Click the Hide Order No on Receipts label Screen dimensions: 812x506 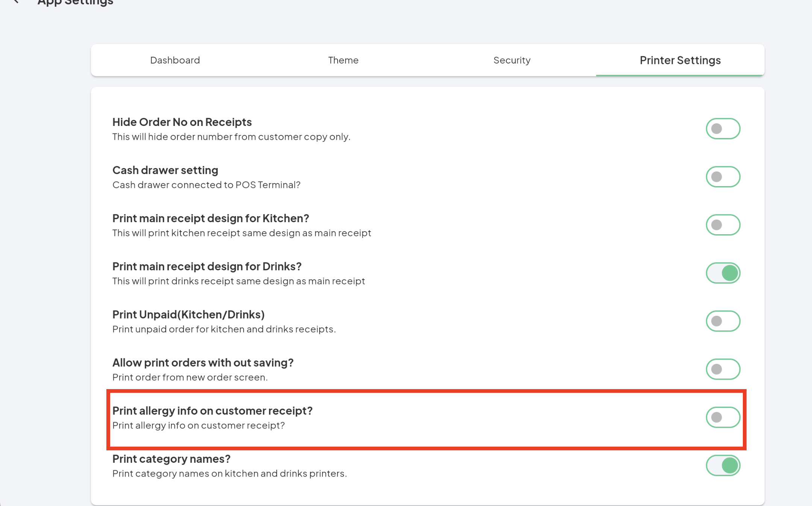(x=182, y=122)
